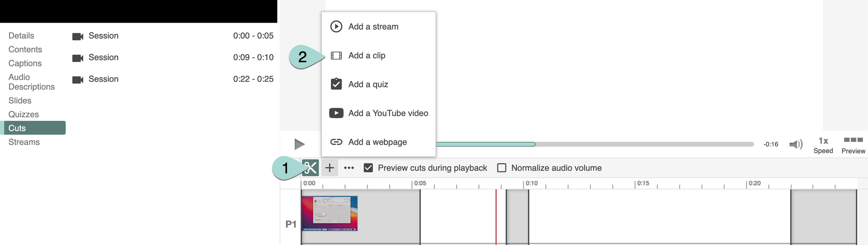Image resolution: width=868 pixels, height=245 pixels.
Task: Enable Normalize audio volume checkbox
Action: pyautogui.click(x=501, y=168)
